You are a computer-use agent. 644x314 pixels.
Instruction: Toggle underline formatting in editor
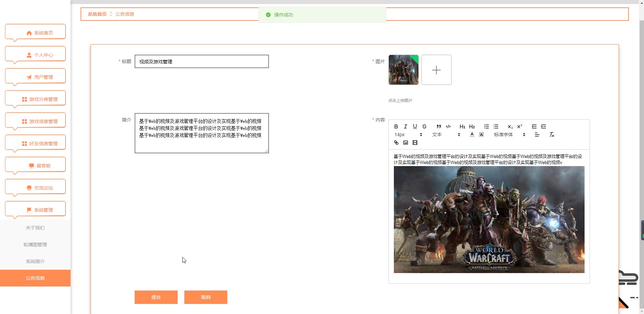tap(415, 126)
